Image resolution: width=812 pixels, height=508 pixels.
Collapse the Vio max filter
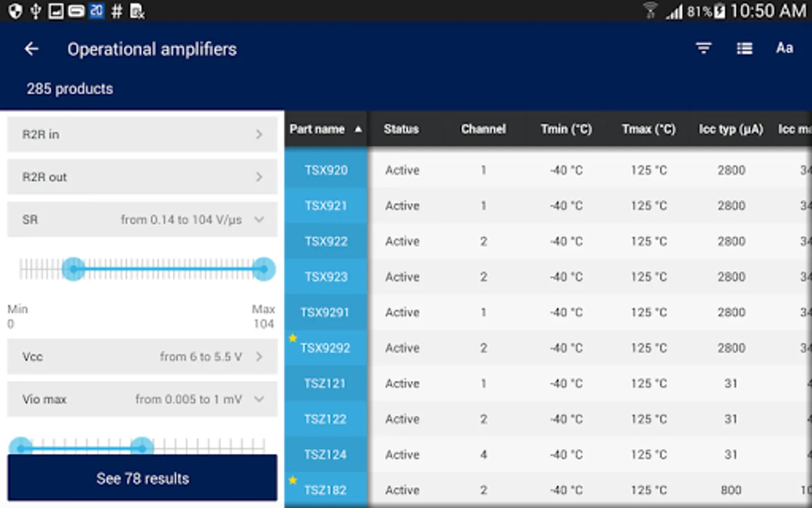[259, 399]
